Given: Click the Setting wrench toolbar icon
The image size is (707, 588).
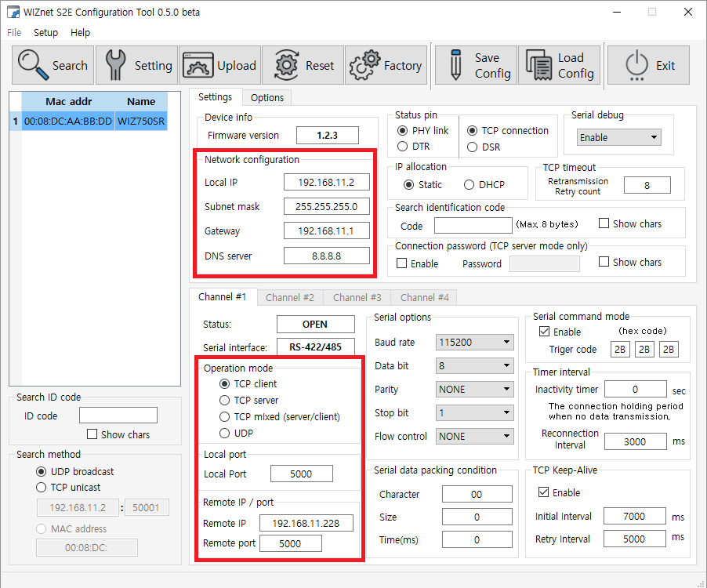Looking at the screenshot, I should tap(115, 65).
